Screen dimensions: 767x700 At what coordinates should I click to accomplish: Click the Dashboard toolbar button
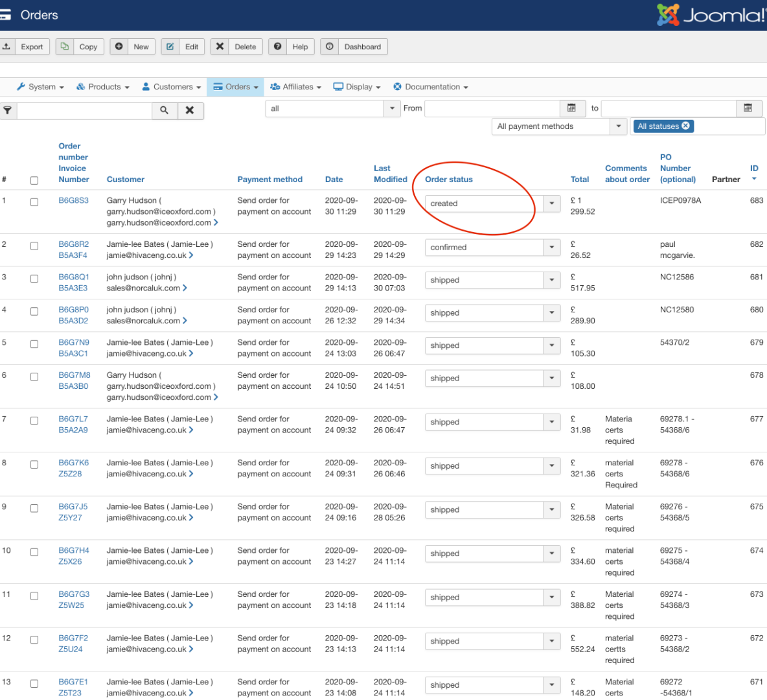click(354, 47)
